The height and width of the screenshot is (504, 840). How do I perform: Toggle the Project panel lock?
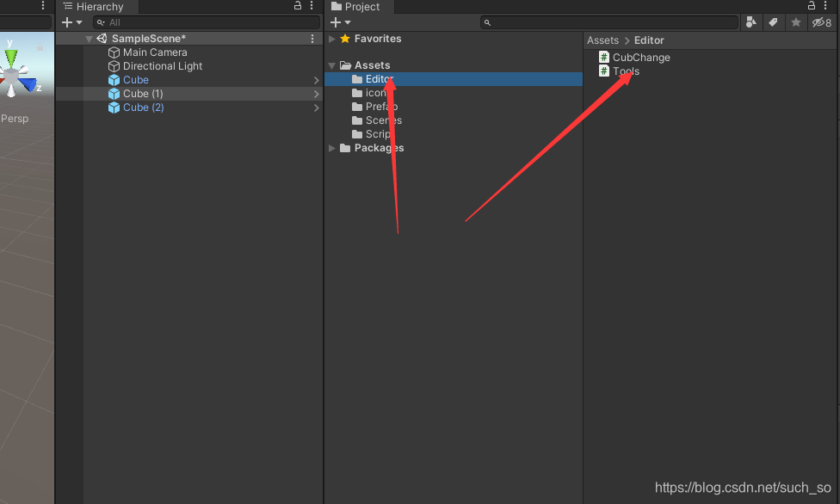(812, 6)
